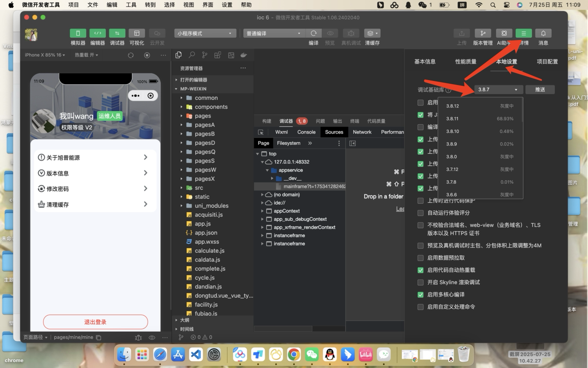Viewport: 588px width, 368px height.
Task: Open the 消息 notifications bell
Action: (543, 34)
